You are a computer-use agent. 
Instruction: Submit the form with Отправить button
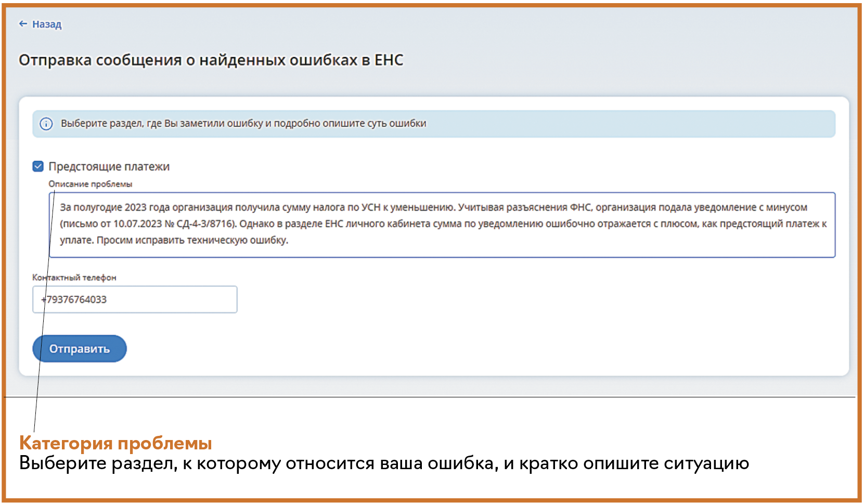[80, 348]
